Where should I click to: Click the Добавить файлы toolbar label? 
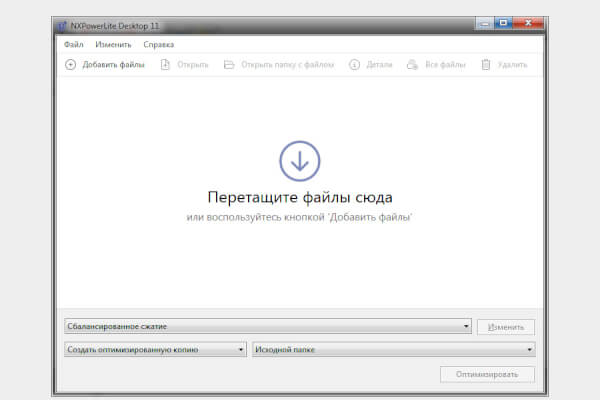[x=114, y=65]
